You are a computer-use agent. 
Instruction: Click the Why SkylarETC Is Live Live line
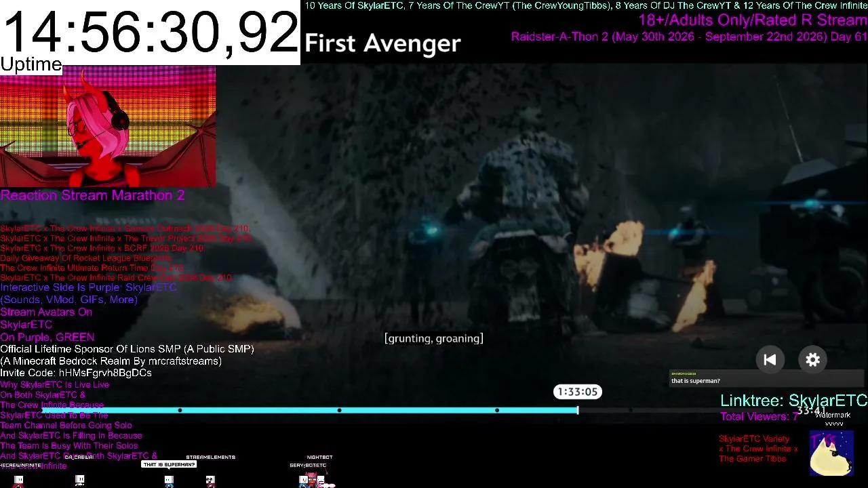(54, 385)
